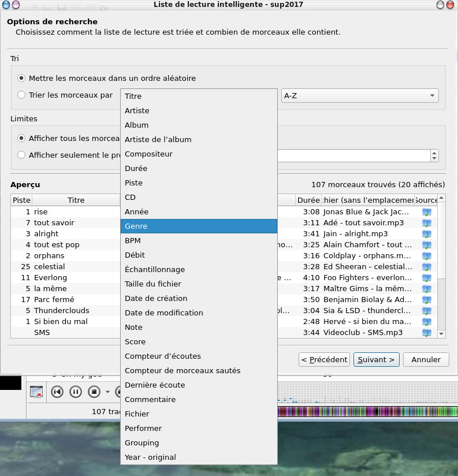Choose Titre in the sort field list
Image resolution: width=458 pixels, height=476 pixels.
199,96
